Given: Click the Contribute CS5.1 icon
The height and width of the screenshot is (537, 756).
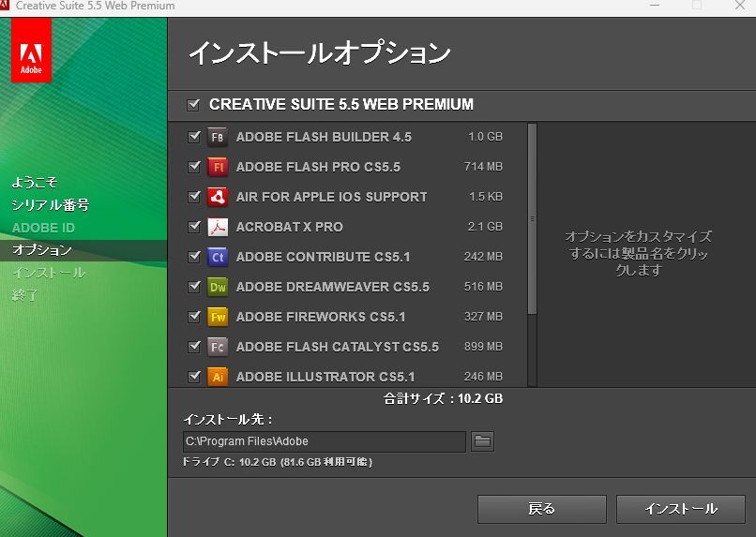Looking at the screenshot, I should coord(218,257).
